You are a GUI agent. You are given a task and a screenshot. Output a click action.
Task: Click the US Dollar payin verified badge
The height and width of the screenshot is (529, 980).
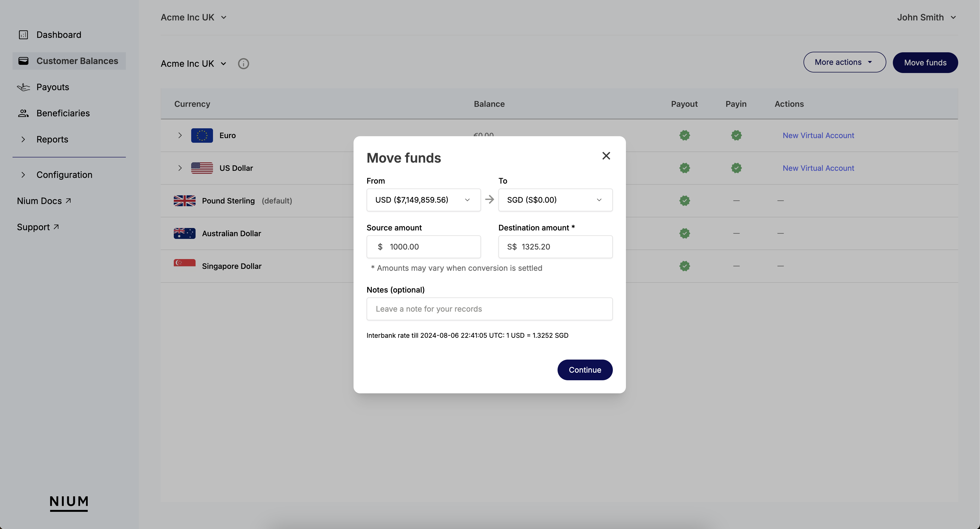(x=736, y=168)
